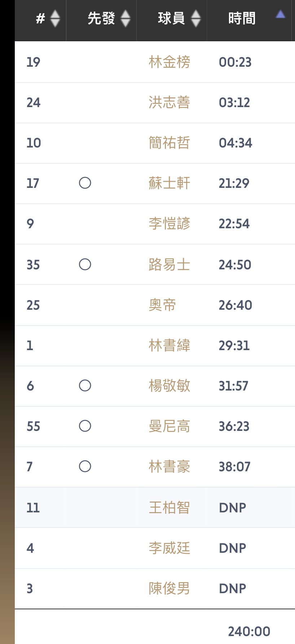Click 楊敬敏's starter circle marker

pyautogui.click(x=85, y=386)
